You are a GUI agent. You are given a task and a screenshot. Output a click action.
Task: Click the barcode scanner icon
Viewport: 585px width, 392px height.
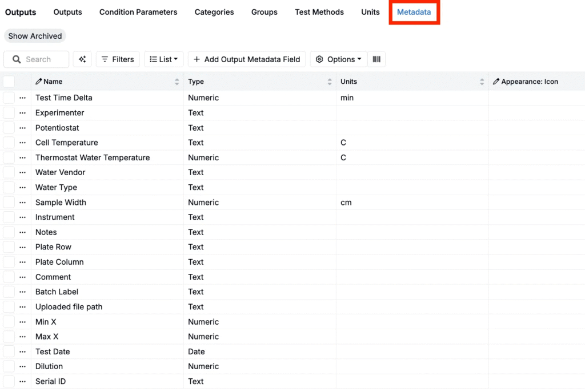coord(376,59)
